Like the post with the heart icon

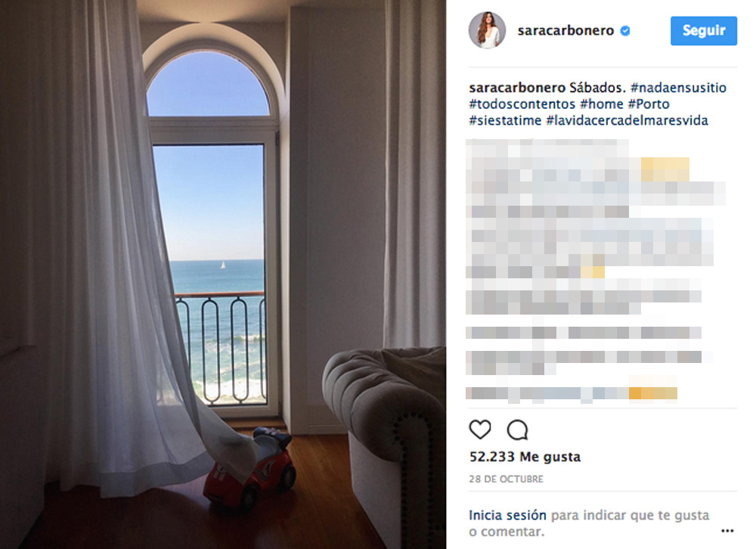click(x=480, y=430)
